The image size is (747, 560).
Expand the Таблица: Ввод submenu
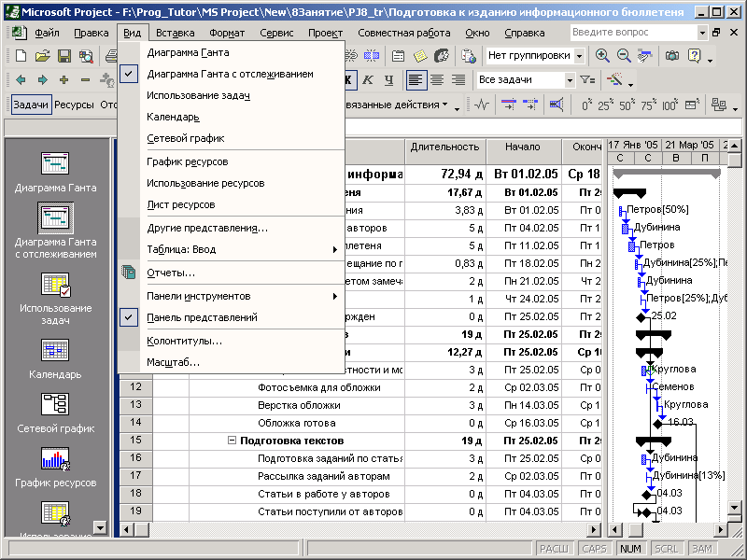point(231,249)
